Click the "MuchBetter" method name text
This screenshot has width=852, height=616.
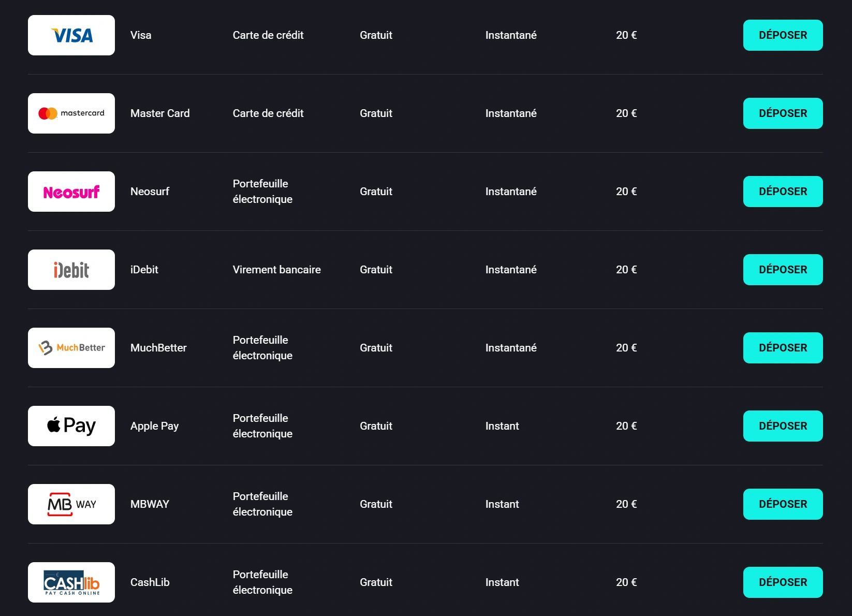pos(158,348)
